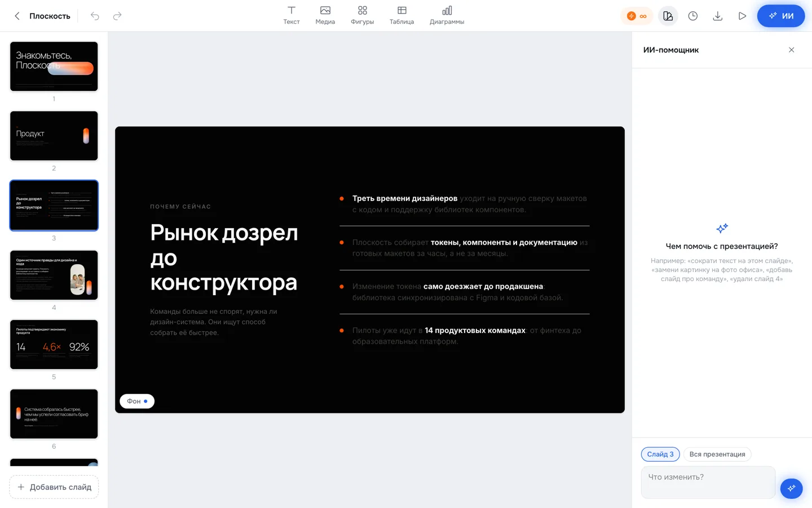The height and width of the screenshot is (508, 812).
Task: Go back using the left chevron
Action: coord(17,16)
